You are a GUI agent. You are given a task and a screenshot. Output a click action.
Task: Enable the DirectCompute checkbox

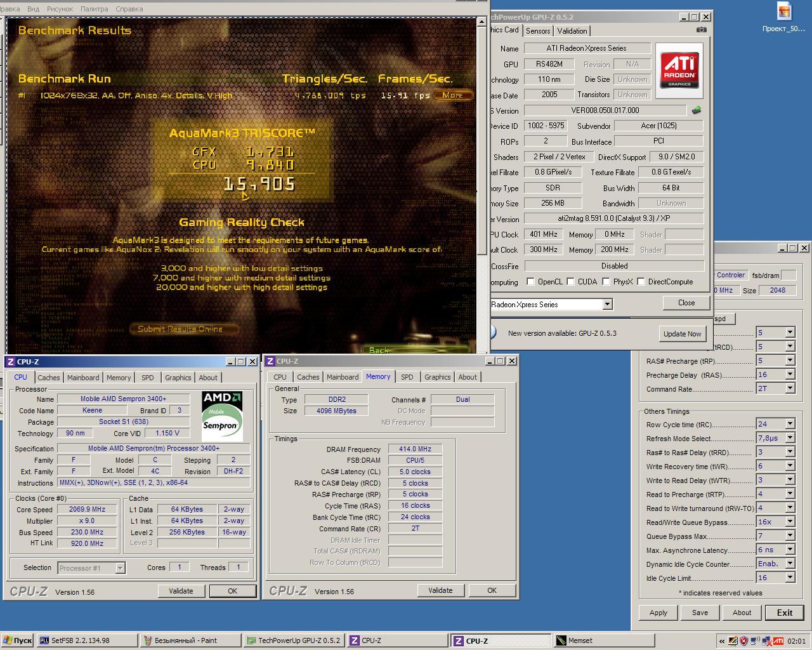[x=641, y=282]
